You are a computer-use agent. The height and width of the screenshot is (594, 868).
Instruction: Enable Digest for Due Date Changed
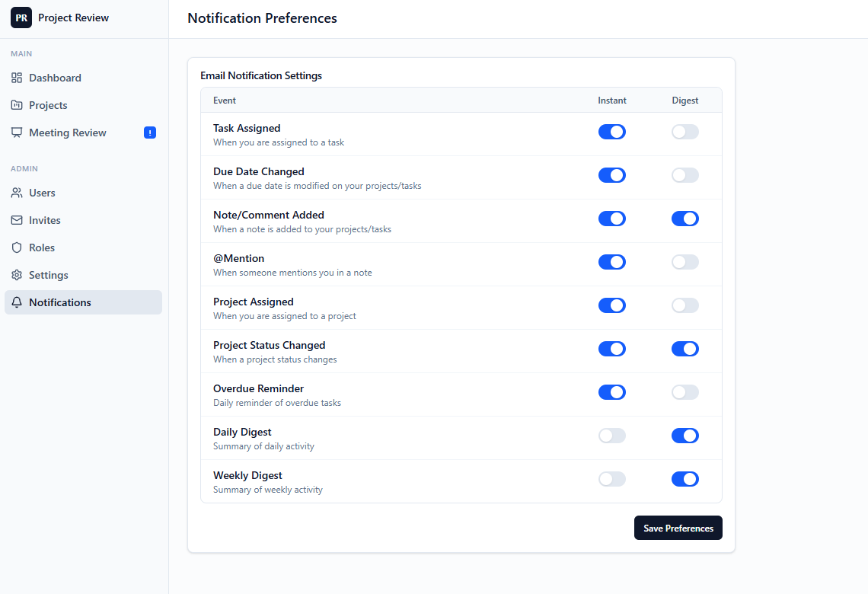tap(685, 174)
